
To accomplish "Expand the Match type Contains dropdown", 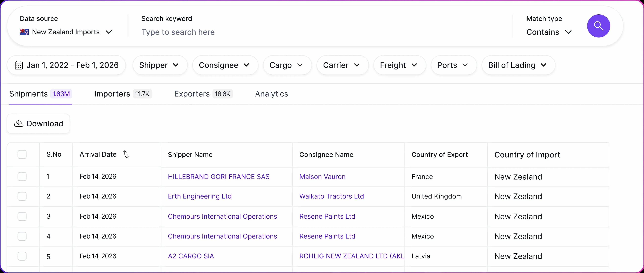I will 549,32.
